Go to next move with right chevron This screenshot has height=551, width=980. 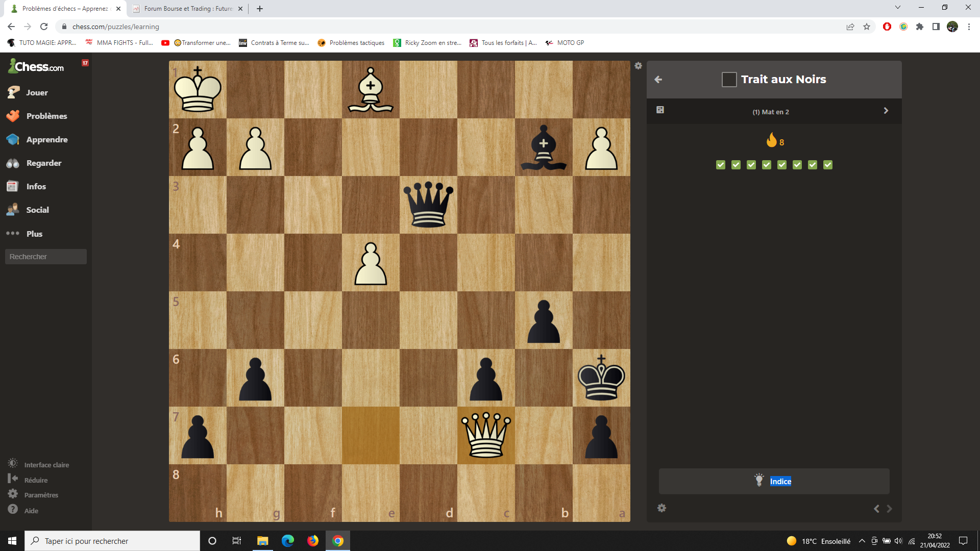[x=889, y=509]
